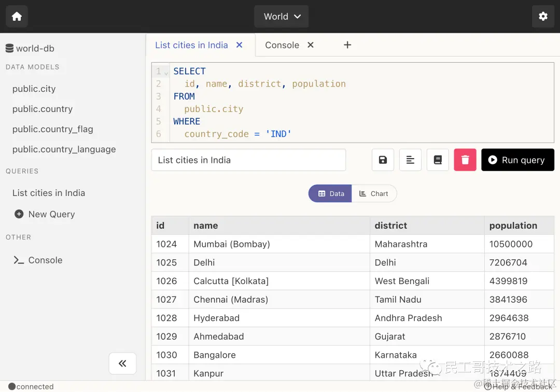560x392 pixels.
Task: Select the population cell 2964638
Action: 519,318
